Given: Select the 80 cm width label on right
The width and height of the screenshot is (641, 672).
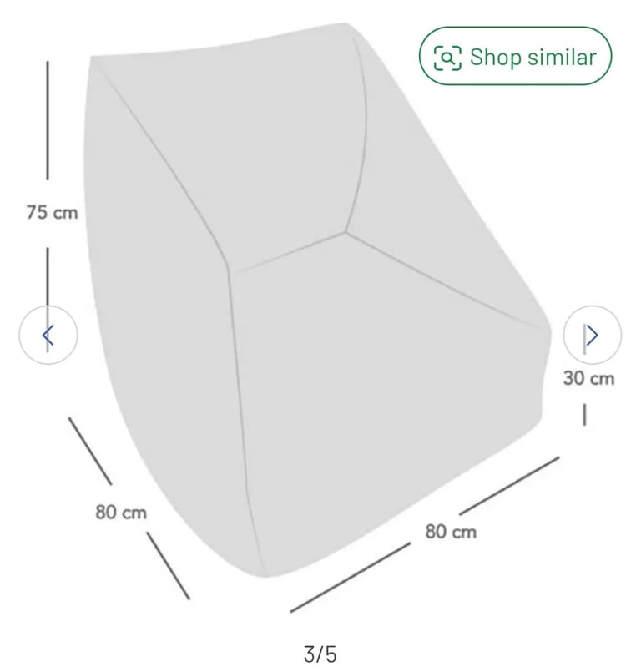Looking at the screenshot, I should (x=451, y=532).
